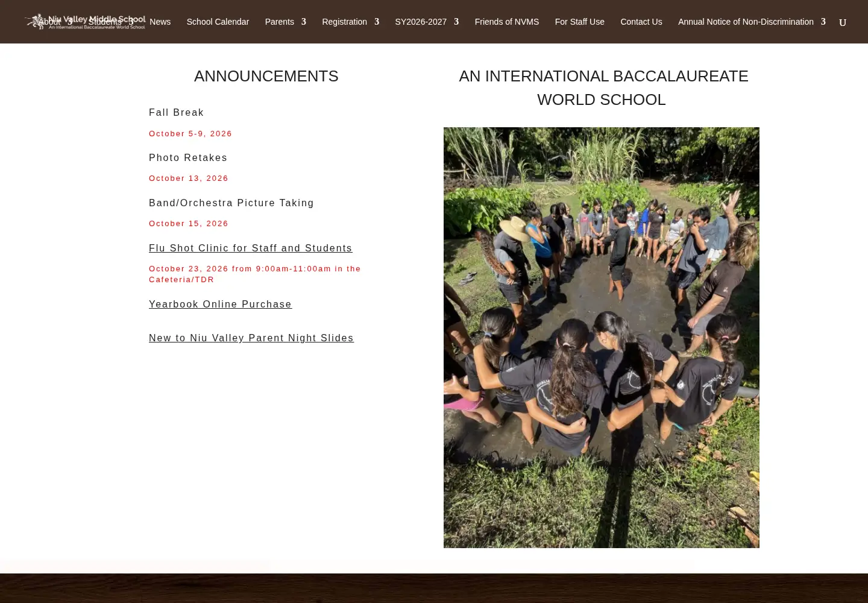The image size is (868, 603).
Task: Open the School Calendar page
Action: click(x=218, y=22)
